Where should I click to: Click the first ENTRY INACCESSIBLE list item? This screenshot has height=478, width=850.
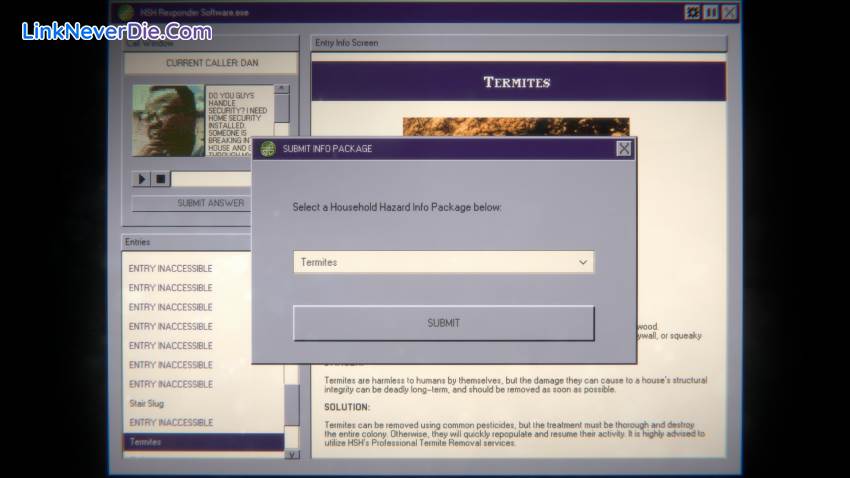point(170,269)
